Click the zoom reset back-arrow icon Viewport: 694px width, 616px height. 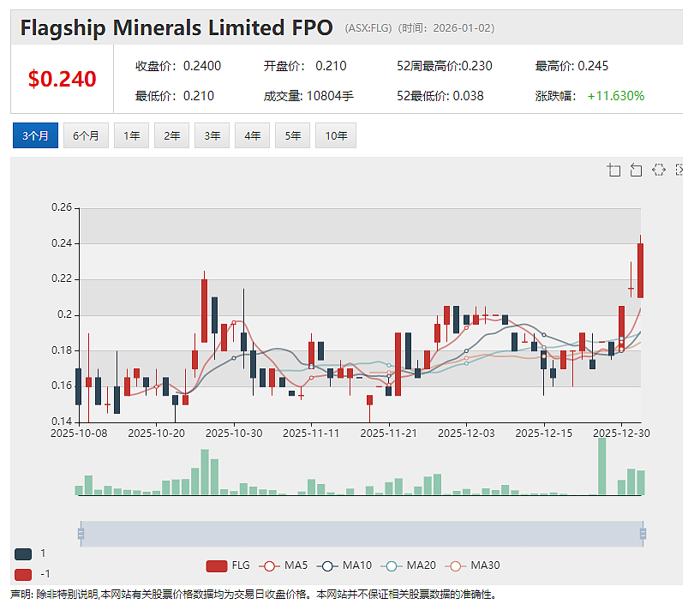point(636,170)
